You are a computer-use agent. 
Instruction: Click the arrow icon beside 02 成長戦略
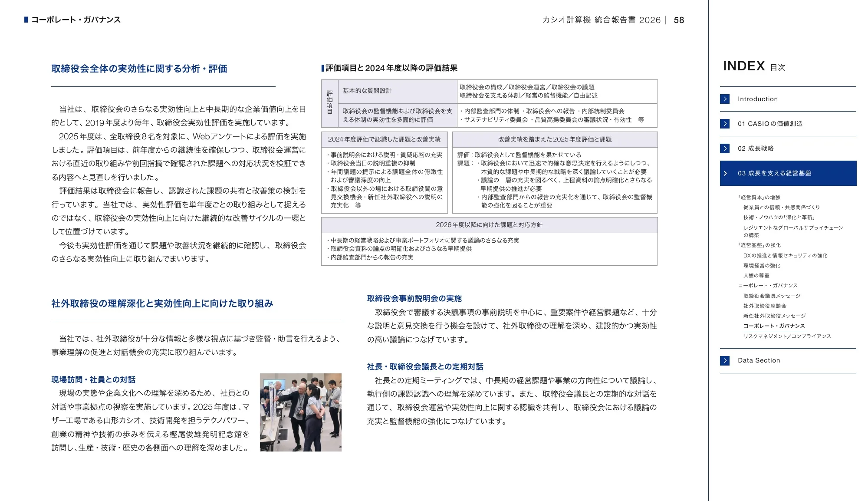[x=725, y=148]
